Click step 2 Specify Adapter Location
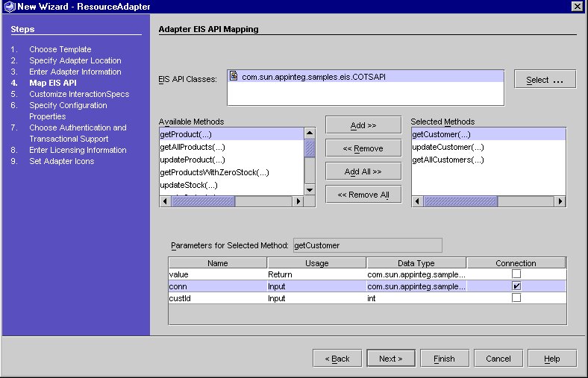 pos(75,60)
